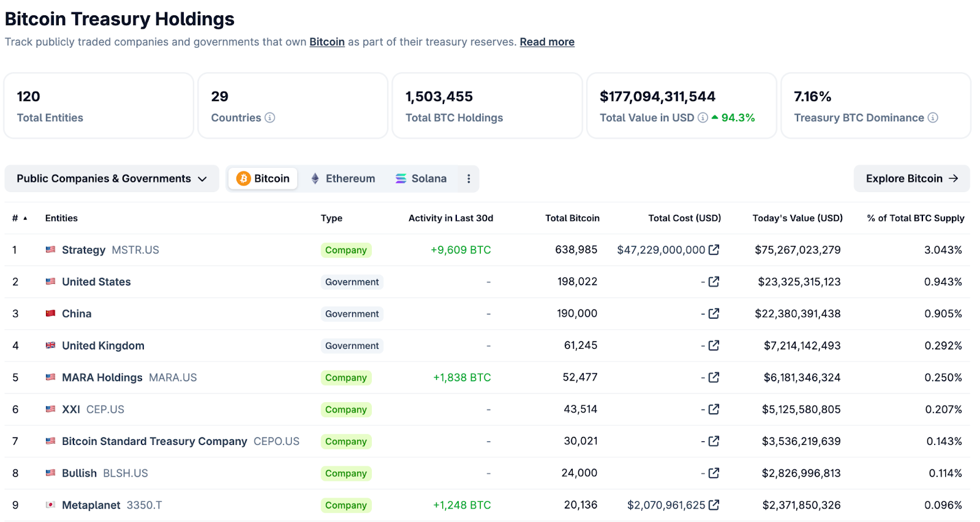Click the 120 Total Entities card
Viewport: 980px width, 522px height.
[99, 106]
